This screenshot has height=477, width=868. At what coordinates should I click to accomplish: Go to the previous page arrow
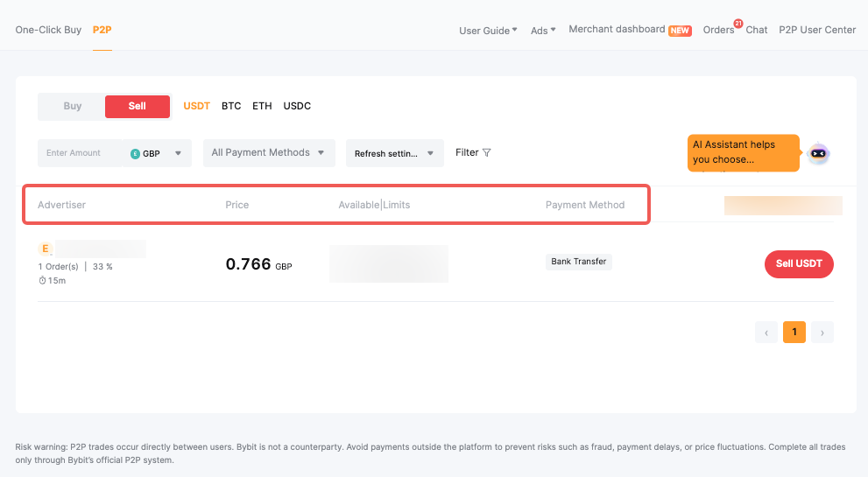coord(766,333)
